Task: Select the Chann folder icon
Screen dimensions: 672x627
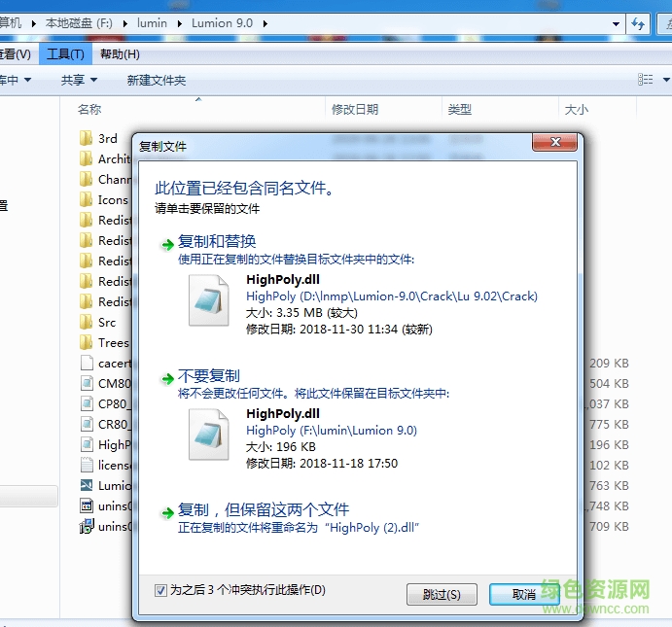Action: pos(87,180)
